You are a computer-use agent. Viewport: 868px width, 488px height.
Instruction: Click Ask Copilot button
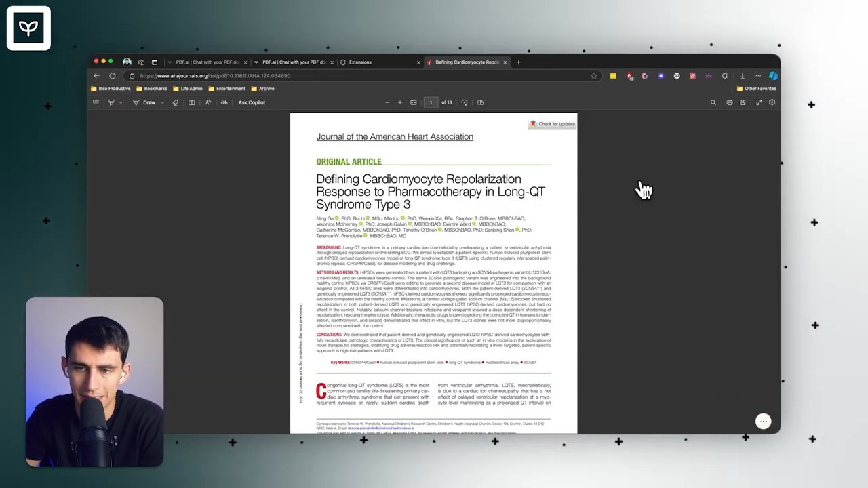pyautogui.click(x=252, y=102)
